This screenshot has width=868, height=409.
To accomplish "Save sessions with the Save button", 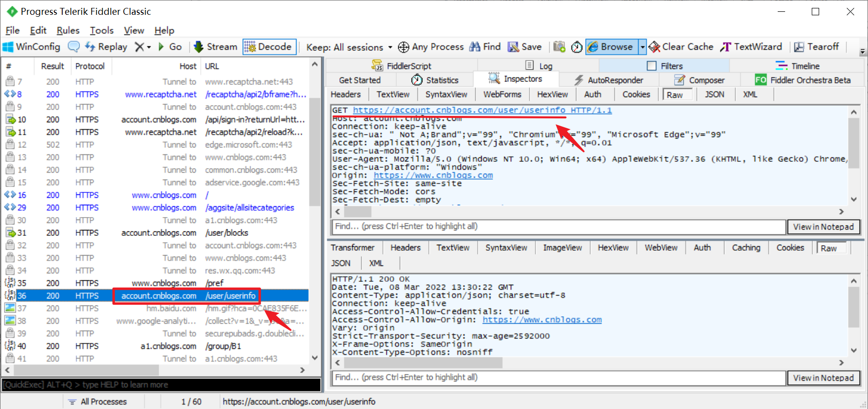I will [525, 47].
